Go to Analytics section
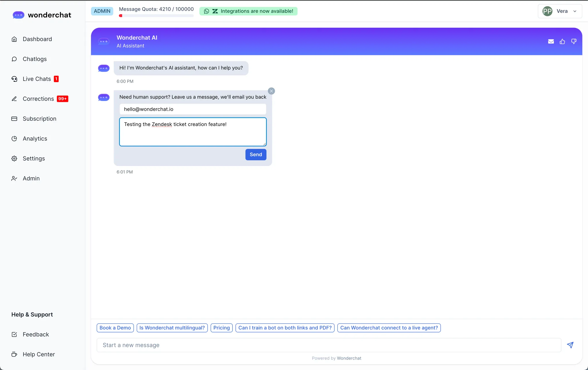Screen dimensions: 588x370 coord(35,139)
